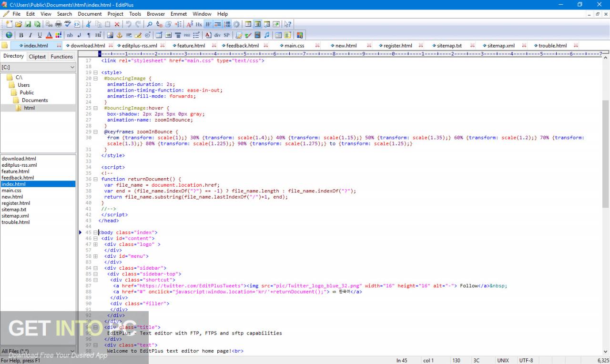The height and width of the screenshot is (364, 610).
Task: Click the Paste clipboard icon
Action: [108, 24]
